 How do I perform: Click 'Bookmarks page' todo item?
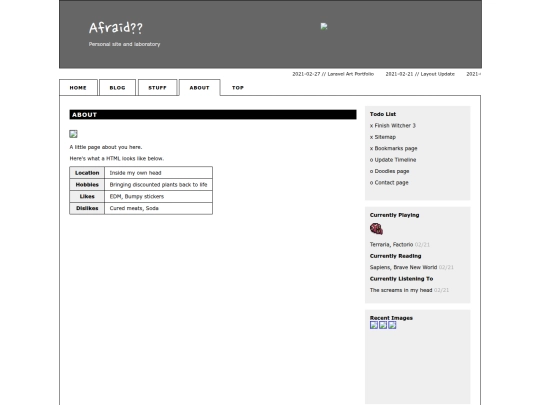393,148
